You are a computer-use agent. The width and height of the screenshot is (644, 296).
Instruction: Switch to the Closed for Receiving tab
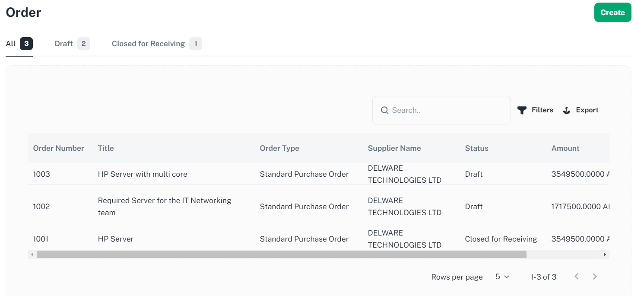pos(148,44)
